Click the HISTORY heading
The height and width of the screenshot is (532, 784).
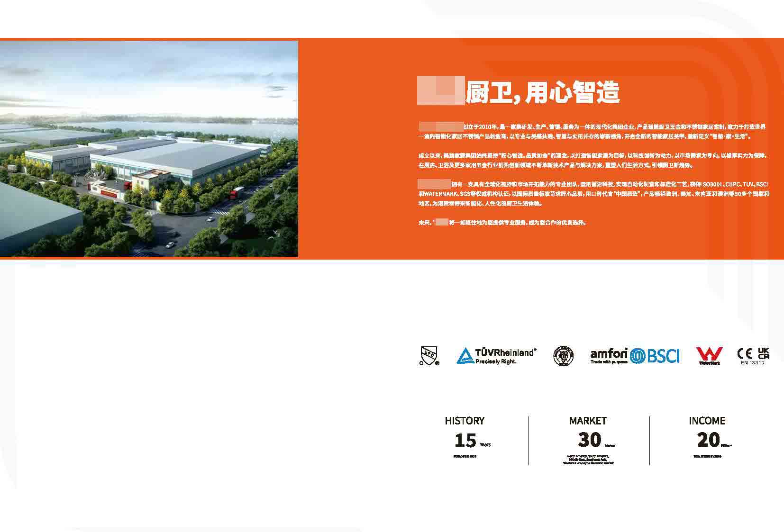coord(465,421)
